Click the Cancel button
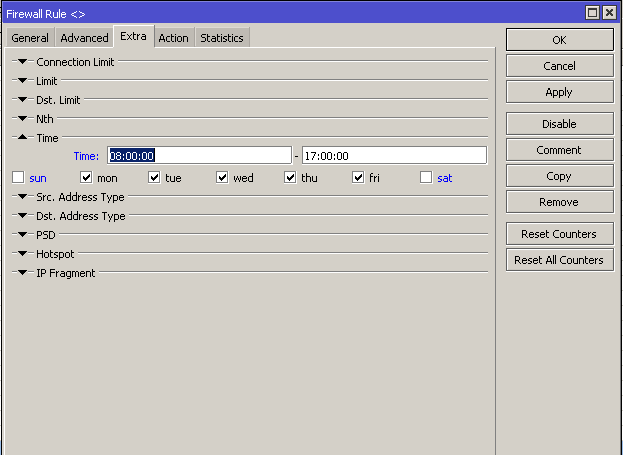 pyautogui.click(x=559, y=66)
